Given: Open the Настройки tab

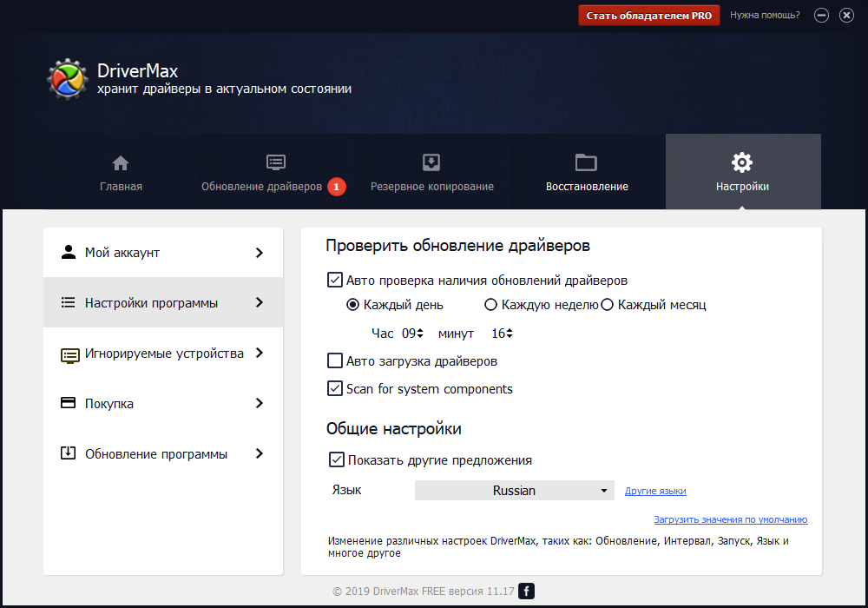Looking at the screenshot, I should [743, 172].
